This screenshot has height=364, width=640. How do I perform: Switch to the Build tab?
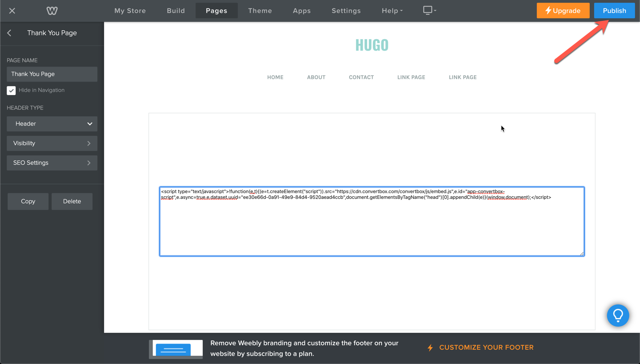(x=176, y=11)
